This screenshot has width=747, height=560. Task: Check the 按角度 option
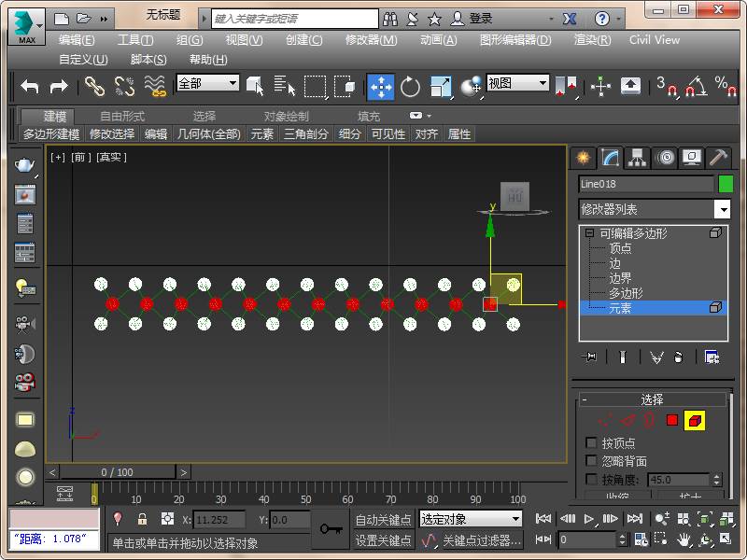(591, 479)
